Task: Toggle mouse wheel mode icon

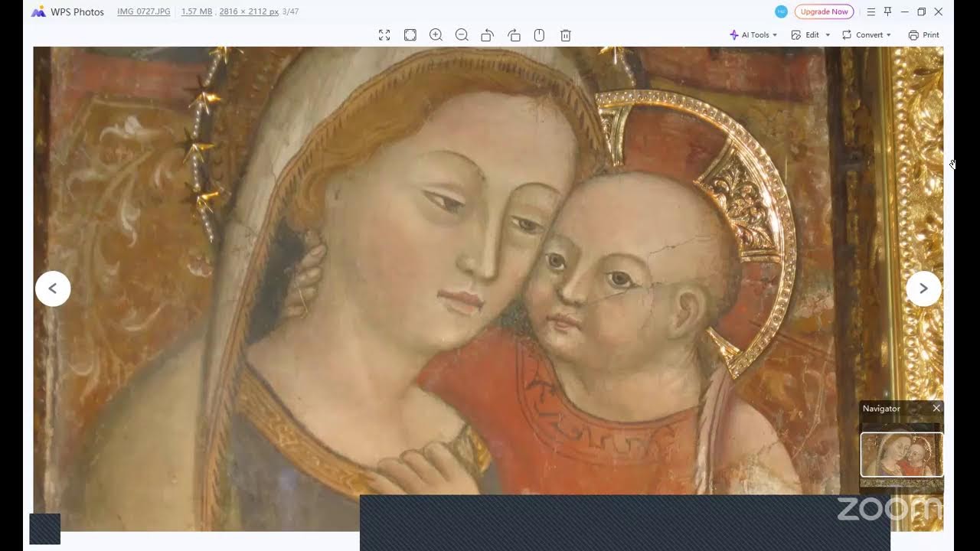Action: pos(539,35)
